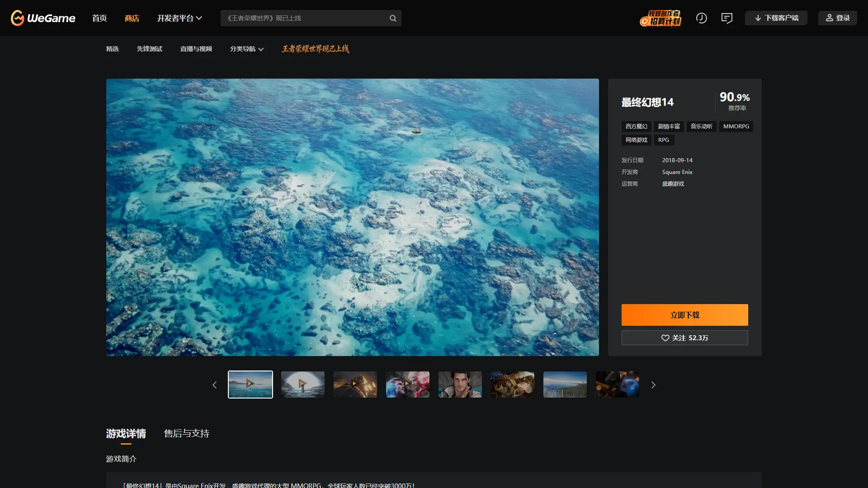The width and height of the screenshot is (868, 488).
Task: Toggle follow with the 关注 heart button
Action: (x=684, y=338)
